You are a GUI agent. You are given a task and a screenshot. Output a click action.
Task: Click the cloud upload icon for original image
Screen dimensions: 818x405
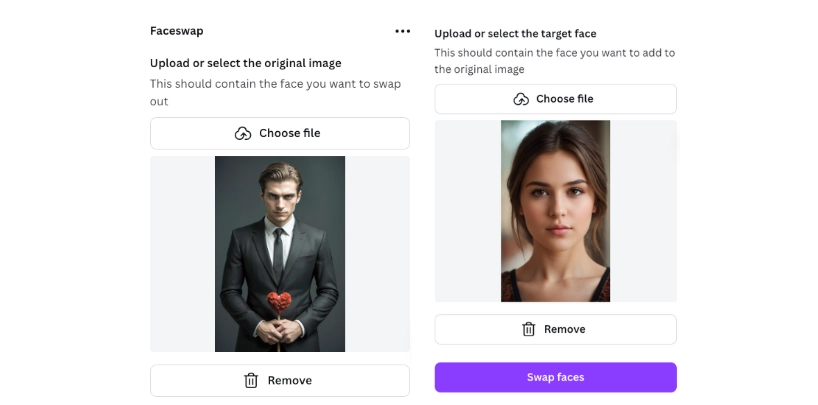[243, 133]
